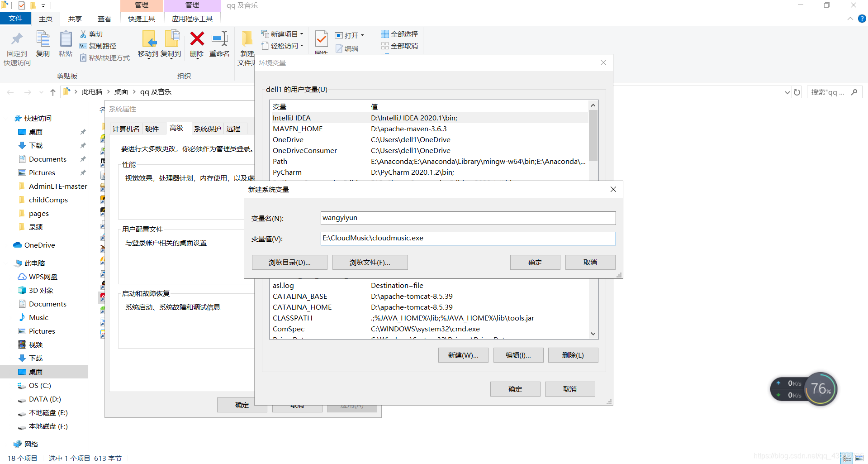Switch to 计算机名 tab in System Properties

click(126, 129)
